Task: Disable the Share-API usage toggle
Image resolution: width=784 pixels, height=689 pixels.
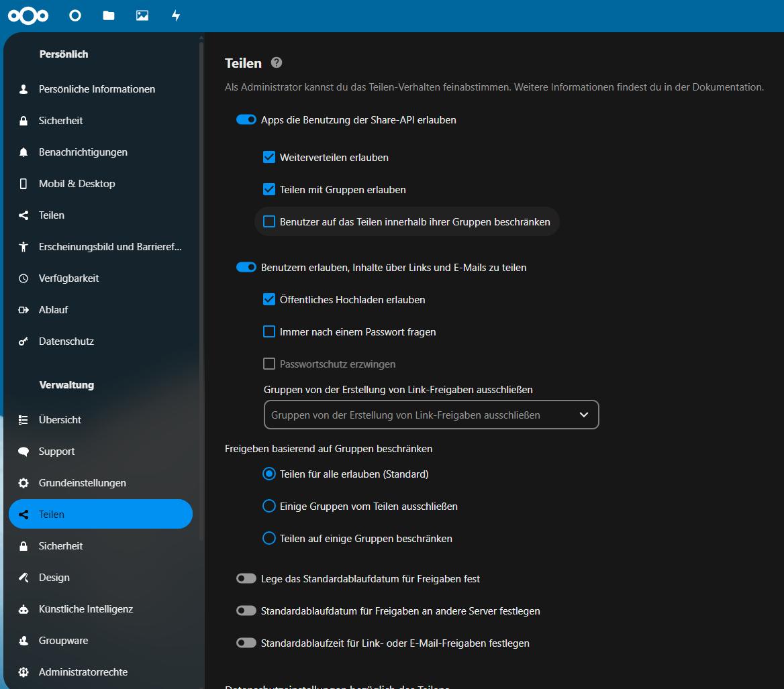Action: point(246,120)
